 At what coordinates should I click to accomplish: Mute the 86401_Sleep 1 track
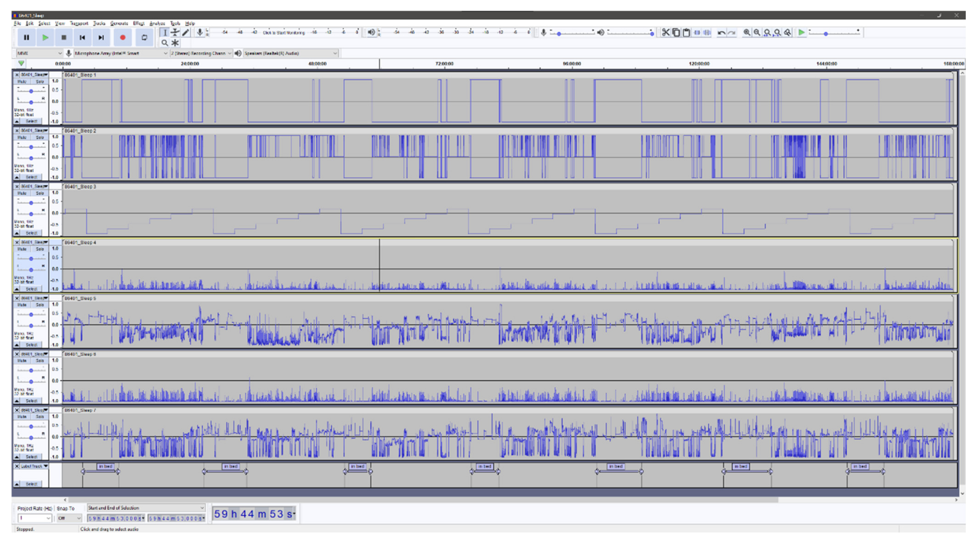[22, 82]
